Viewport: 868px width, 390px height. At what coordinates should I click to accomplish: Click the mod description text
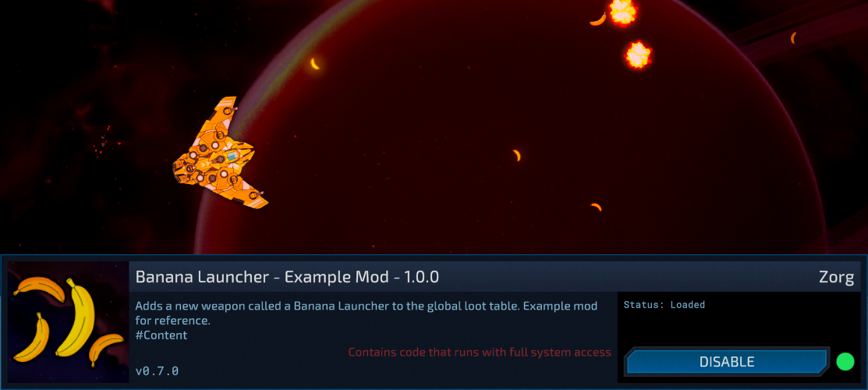tap(366, 313)
